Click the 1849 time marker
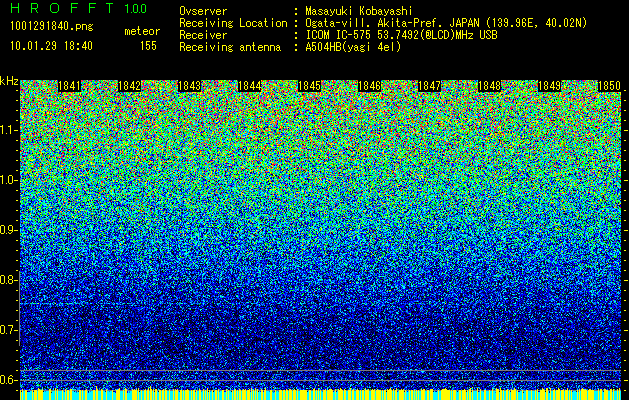Image resolution: width=629 pixels, height=400 pixels. pyautogui.click(x=549, y=86)
